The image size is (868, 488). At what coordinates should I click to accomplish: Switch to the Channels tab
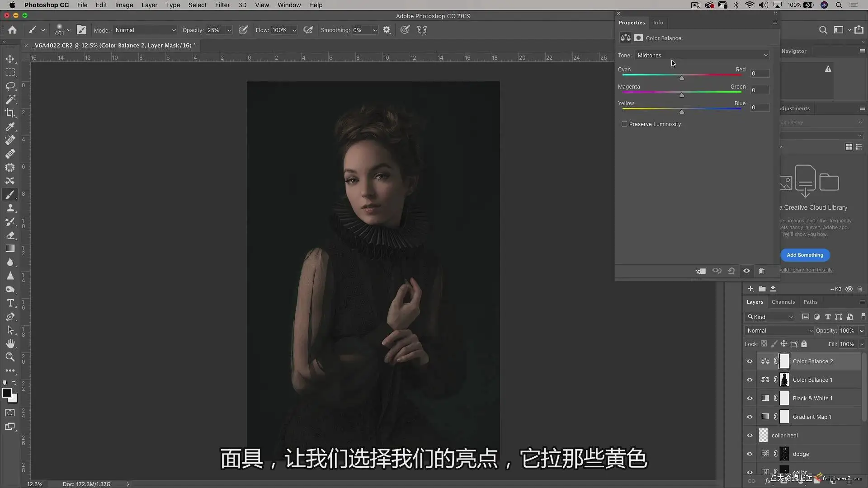point(783,302)
